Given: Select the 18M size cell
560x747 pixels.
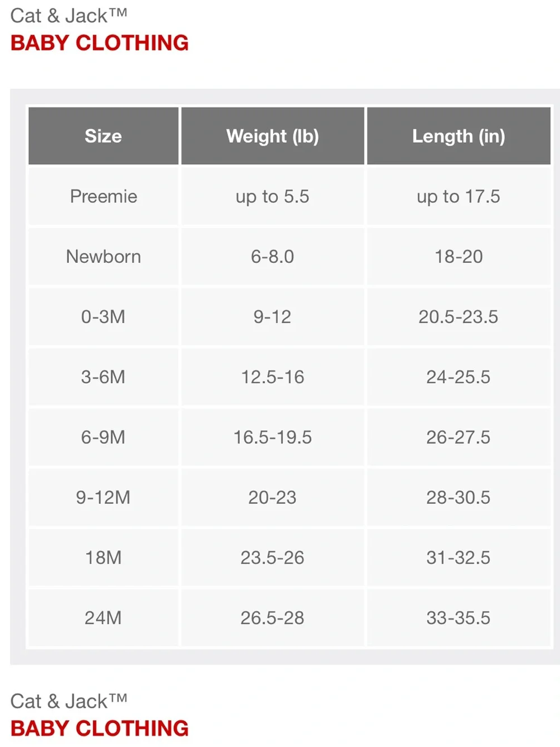Looking at the screenshot, I should coord(104,558).
